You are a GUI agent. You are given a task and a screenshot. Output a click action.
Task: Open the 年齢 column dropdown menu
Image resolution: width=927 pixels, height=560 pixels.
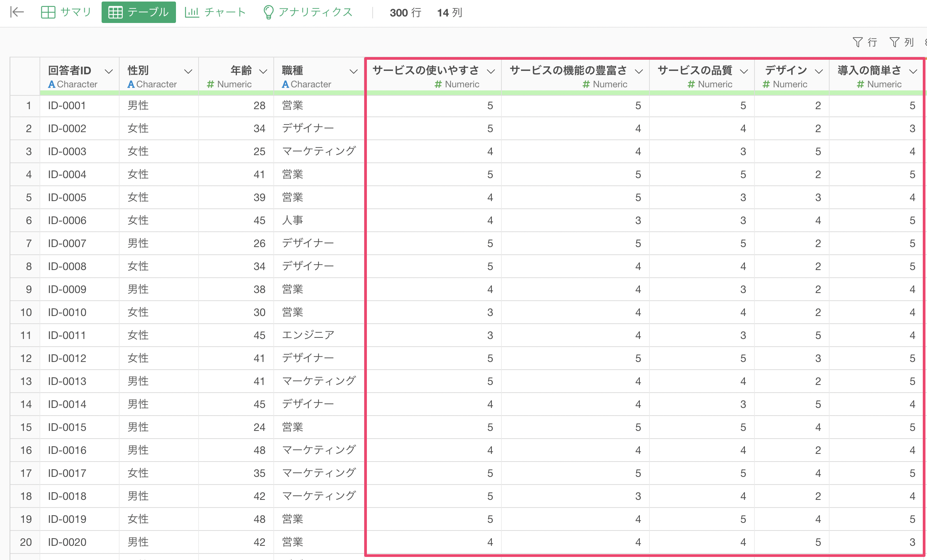coord(263,71)
